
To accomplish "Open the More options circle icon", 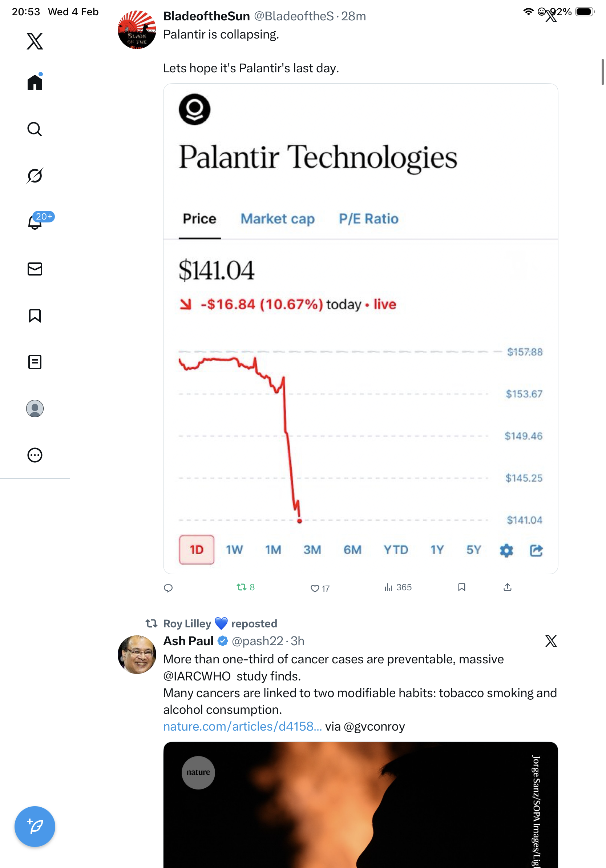I will [35, 455].
